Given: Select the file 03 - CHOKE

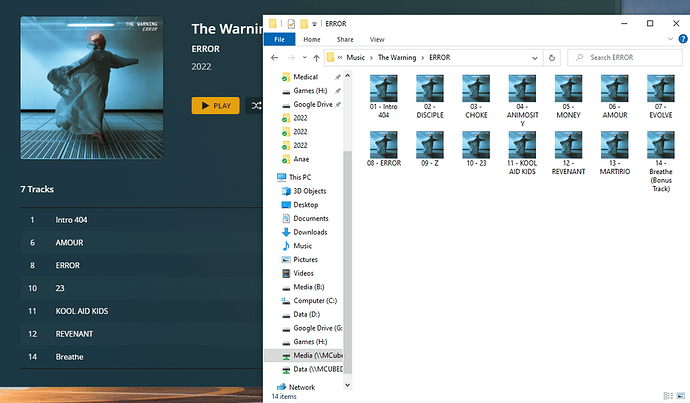Looking at the screenshot, I should pos(476,96).
